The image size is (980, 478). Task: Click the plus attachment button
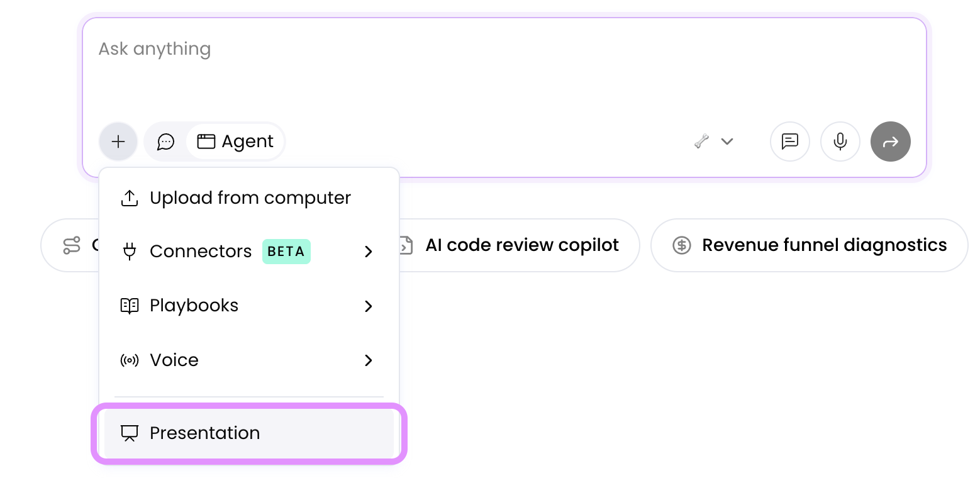click(x=118, y=142)
